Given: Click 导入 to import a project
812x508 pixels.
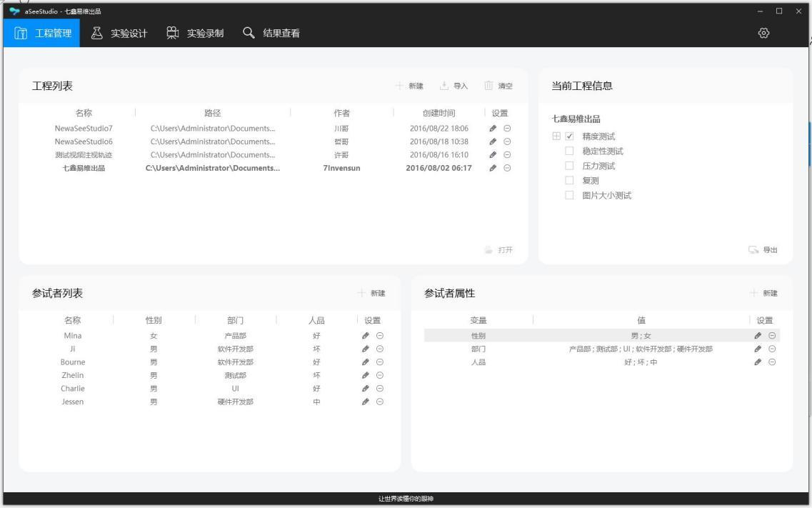Looking at the screenshot, I should click(453, 86).
